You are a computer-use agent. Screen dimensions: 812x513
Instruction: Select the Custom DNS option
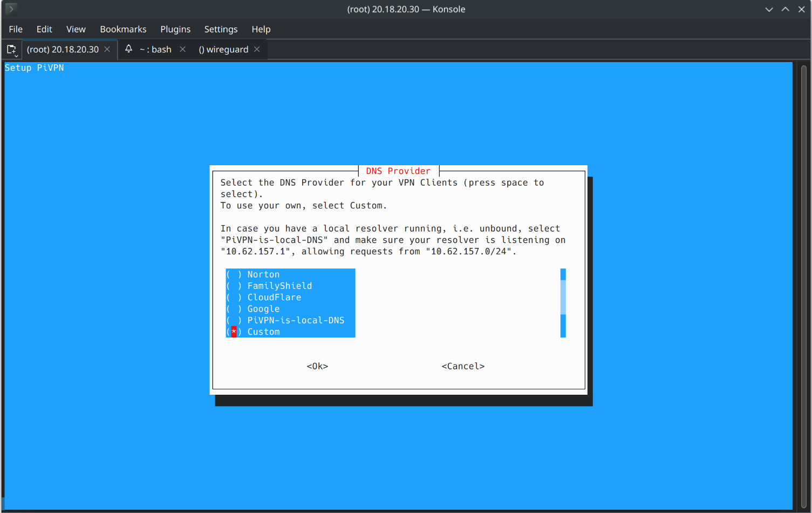290,332
